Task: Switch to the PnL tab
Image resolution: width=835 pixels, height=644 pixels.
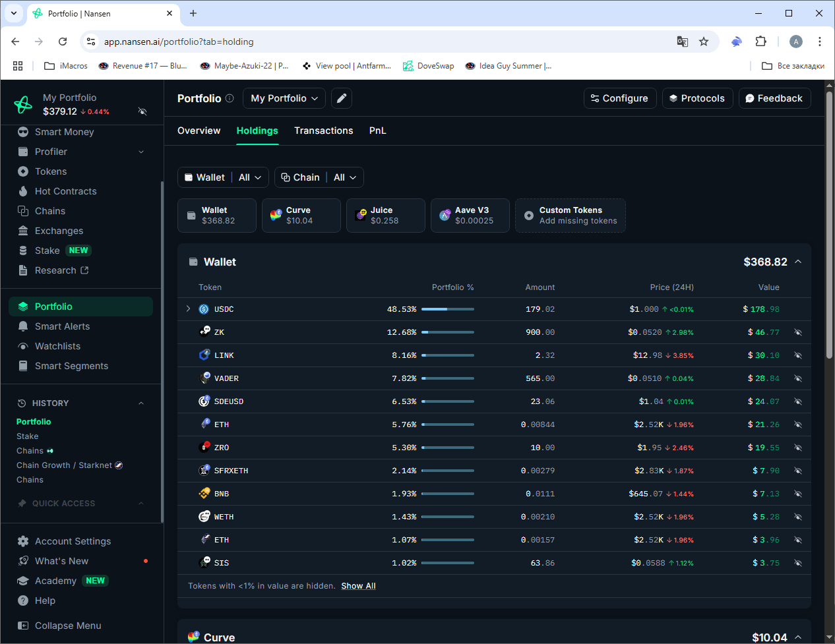Action: 378,131
